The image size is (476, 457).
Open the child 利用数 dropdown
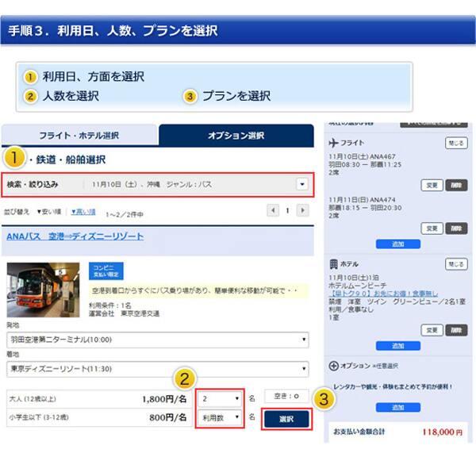(220, 417)
